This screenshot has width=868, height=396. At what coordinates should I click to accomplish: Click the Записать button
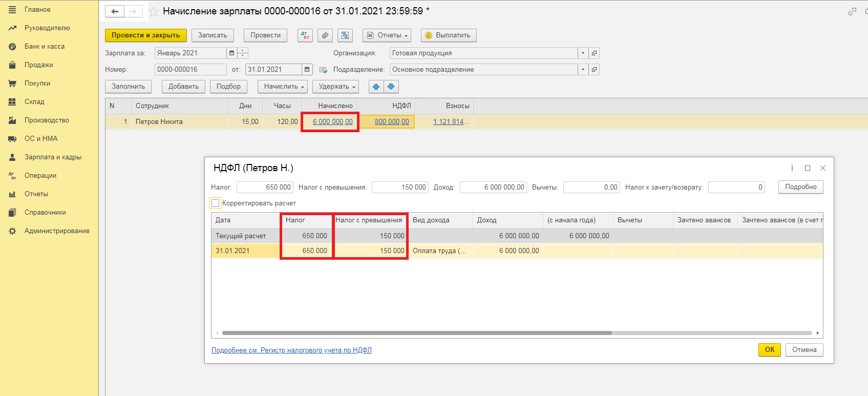tap(213, 35)
